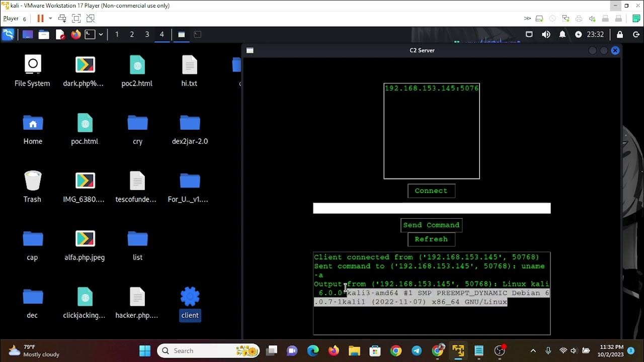Switch to workspace 4
This screenshot has height=362, width=644.
pos(162,35)
